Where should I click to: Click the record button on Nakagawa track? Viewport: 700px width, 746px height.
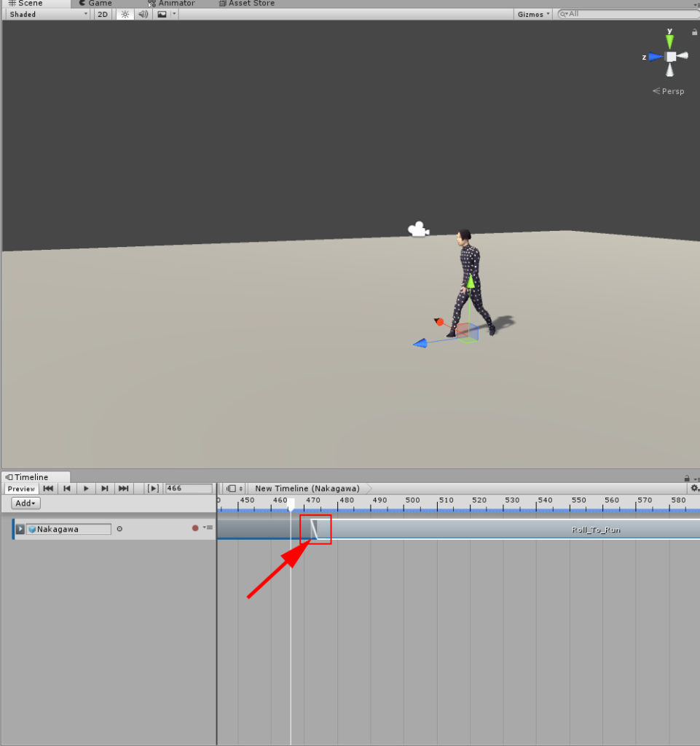(193, 529)
